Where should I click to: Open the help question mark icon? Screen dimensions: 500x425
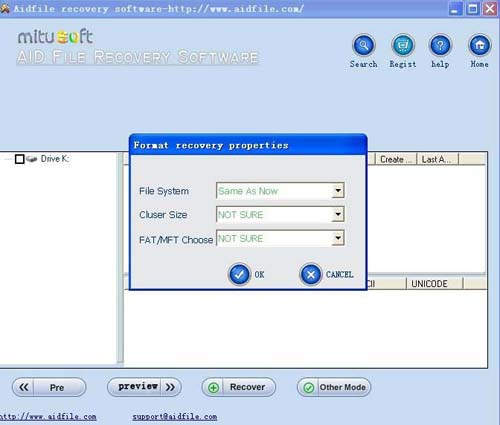[440, 45]
